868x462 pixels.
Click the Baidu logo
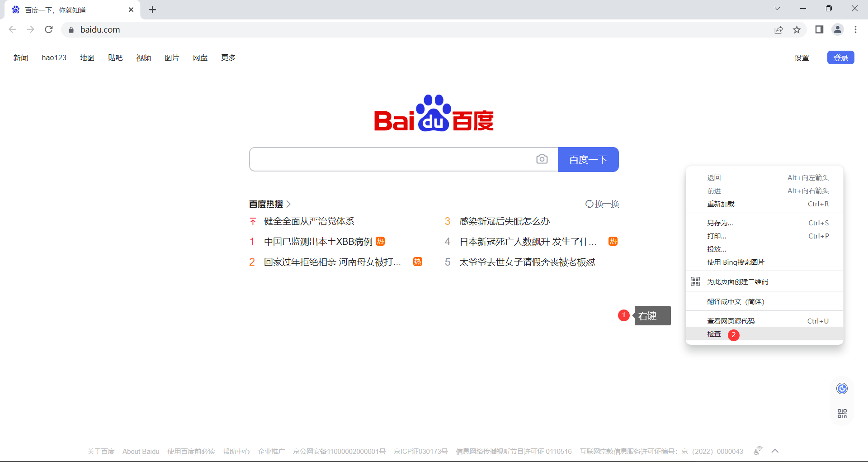[x=434, y=113]
